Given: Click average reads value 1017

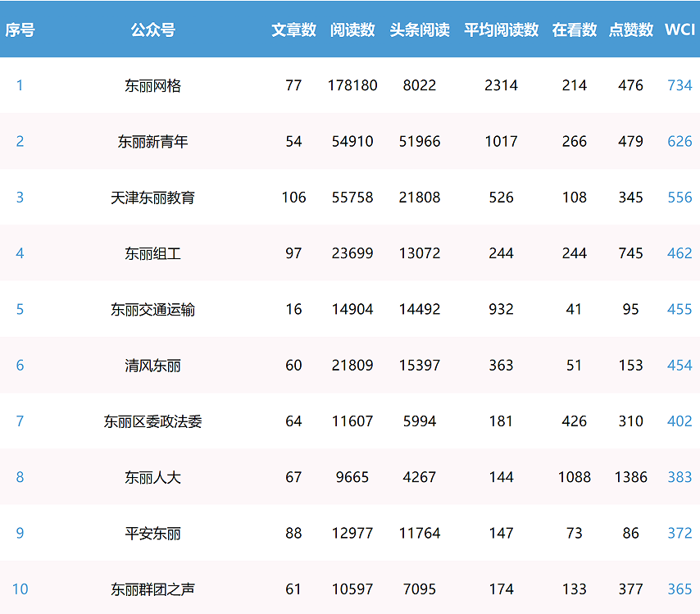Looking at the screenshot, I should [x=502, y=142].
